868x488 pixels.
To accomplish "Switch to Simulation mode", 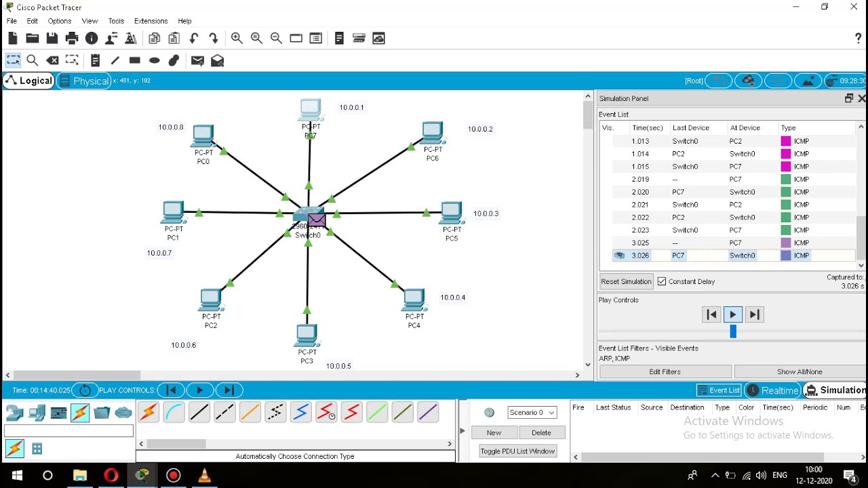I will [835, 390].
